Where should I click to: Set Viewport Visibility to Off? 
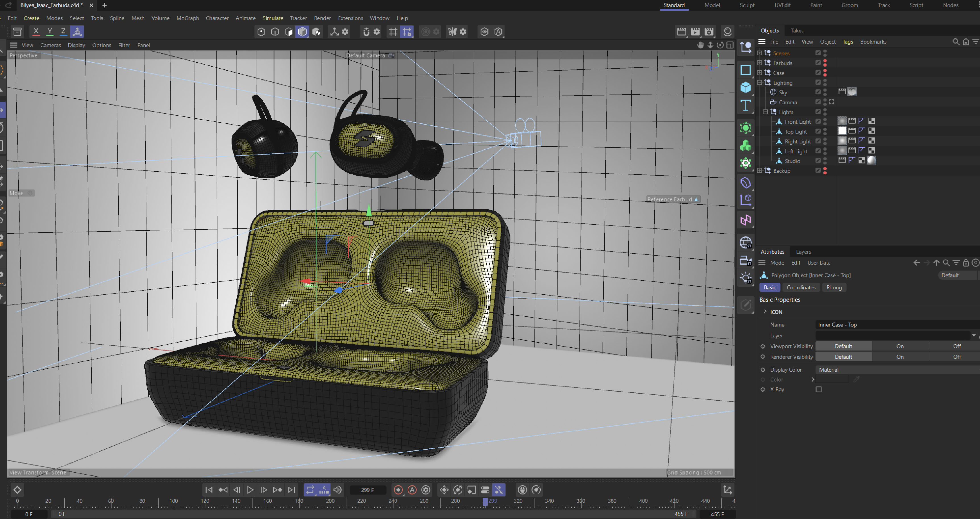click(956, 346)
